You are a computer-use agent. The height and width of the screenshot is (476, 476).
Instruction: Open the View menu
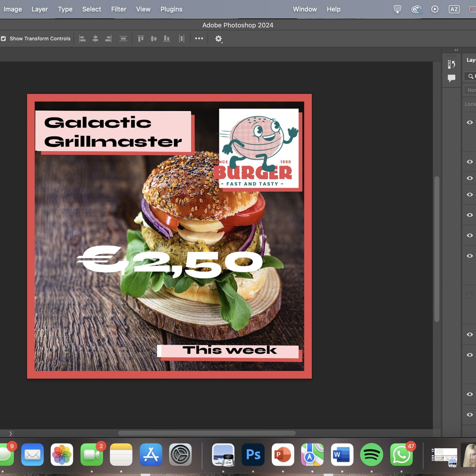click(x=143, y=9)
